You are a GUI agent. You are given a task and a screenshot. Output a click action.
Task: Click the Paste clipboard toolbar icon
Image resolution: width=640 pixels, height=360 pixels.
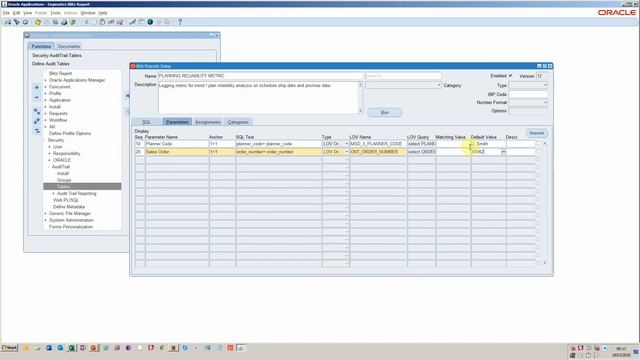(102, 22)
